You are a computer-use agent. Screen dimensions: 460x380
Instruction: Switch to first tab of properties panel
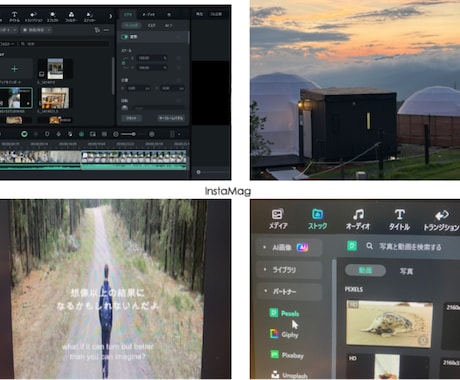[128, 15]
